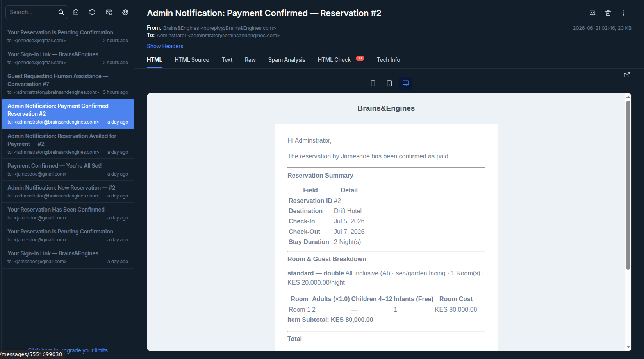
Task: Click the email preview scrollbar thumb
Action: click(x=628, y=185)
